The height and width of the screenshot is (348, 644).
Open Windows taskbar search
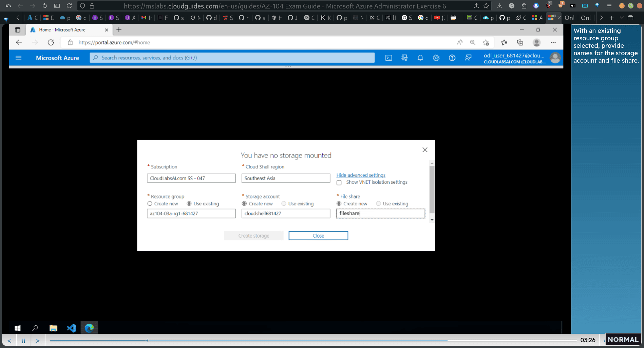[x=35, y=328]
